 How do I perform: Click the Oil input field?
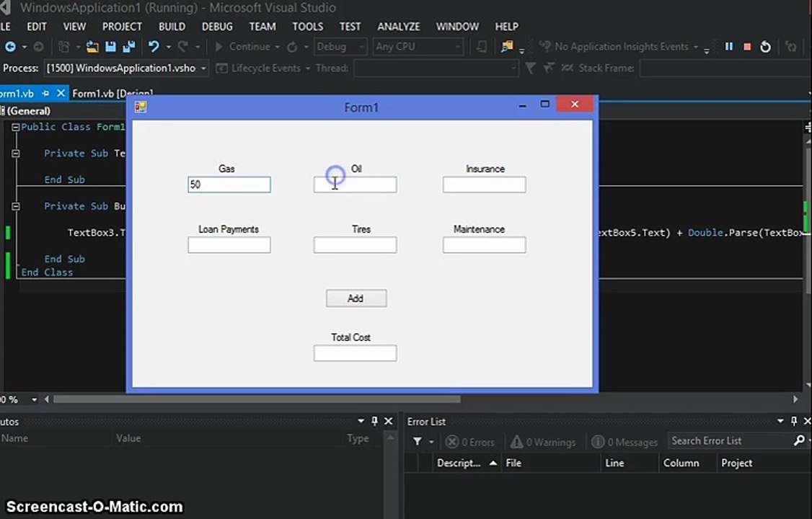[356, 185]
